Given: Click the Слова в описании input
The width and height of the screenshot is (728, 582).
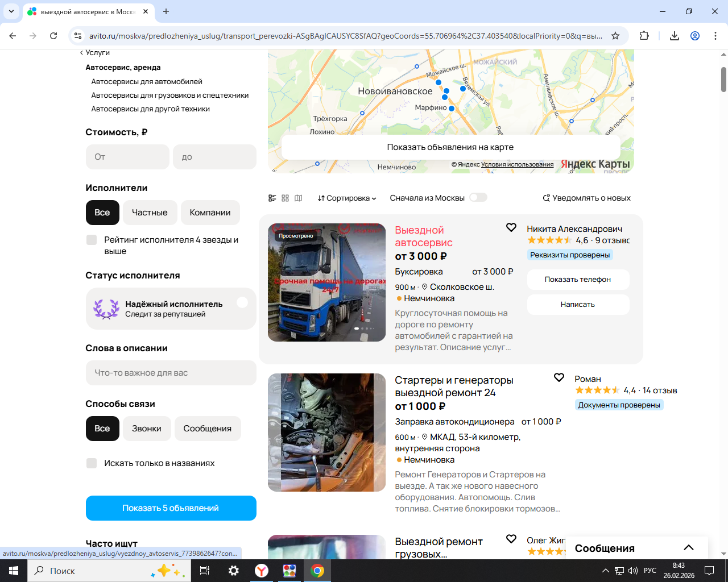Looking at the screenshot, I should coord(171,373).
